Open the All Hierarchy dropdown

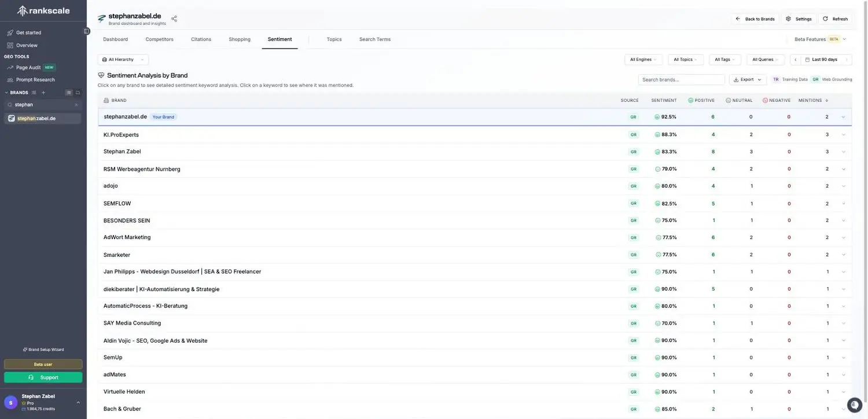[x=123, y=60]
